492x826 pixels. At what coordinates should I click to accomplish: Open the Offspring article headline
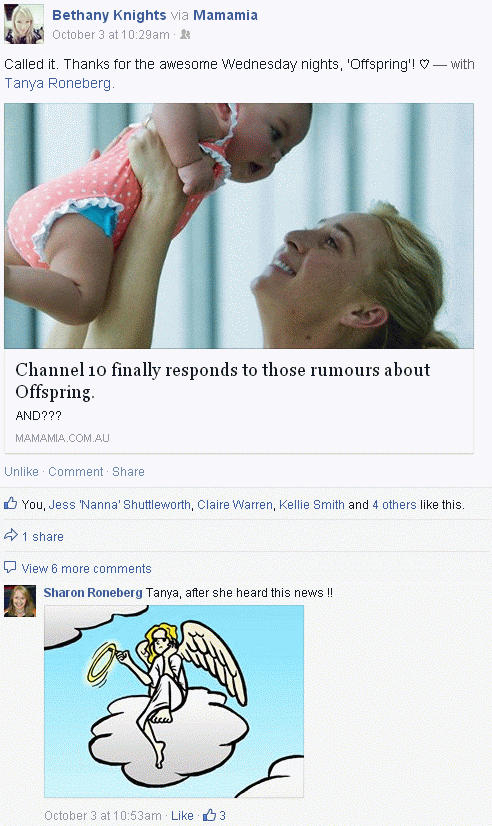222,380
